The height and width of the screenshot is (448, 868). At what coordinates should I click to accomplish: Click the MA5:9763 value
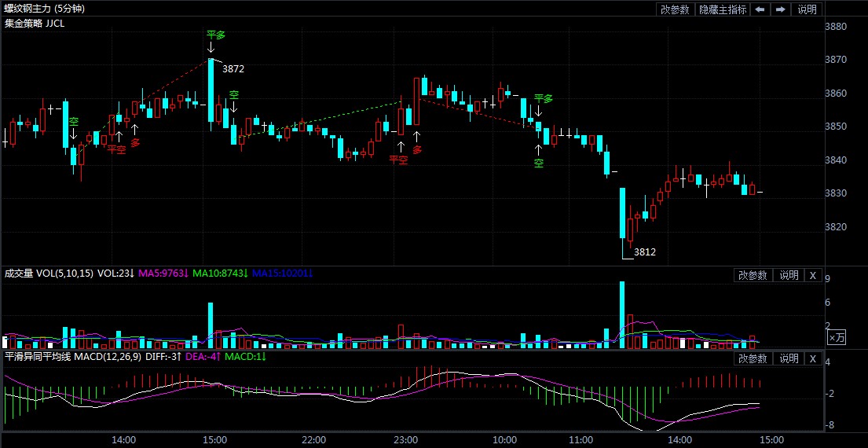point(164,273)
